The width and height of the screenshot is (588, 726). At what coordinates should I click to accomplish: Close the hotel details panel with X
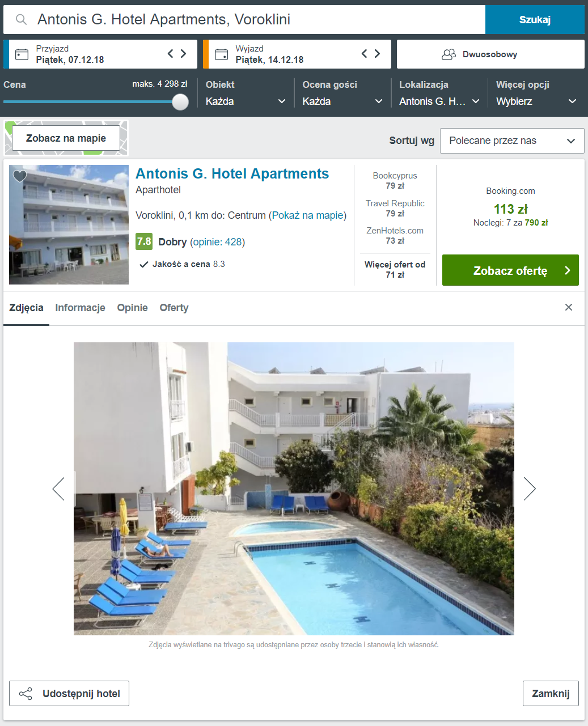[569, 307]
